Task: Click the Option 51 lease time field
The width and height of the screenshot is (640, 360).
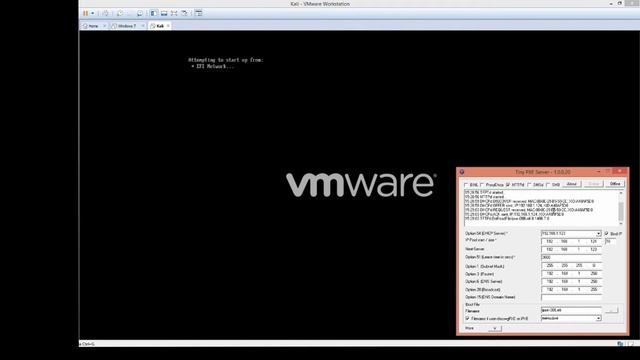Action: (571, 258)
